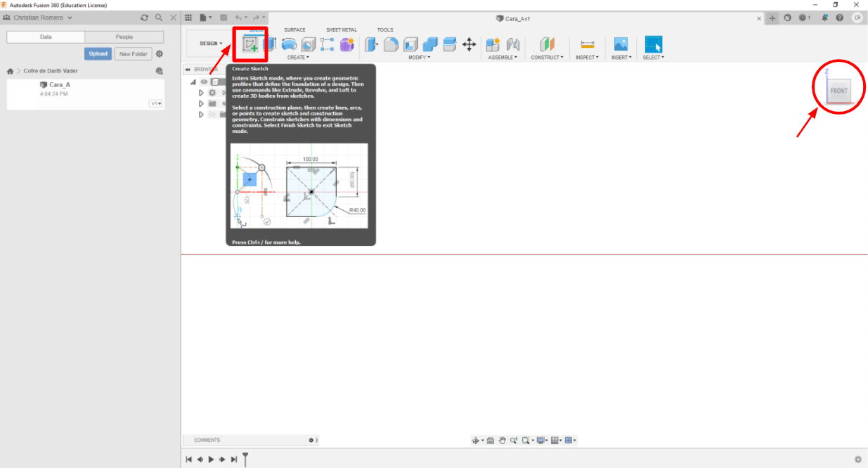The width and height of the screenshot is (868, 468).
Task: Click the New Component icon
Action: pyautogui.click(x=493, y=44)
